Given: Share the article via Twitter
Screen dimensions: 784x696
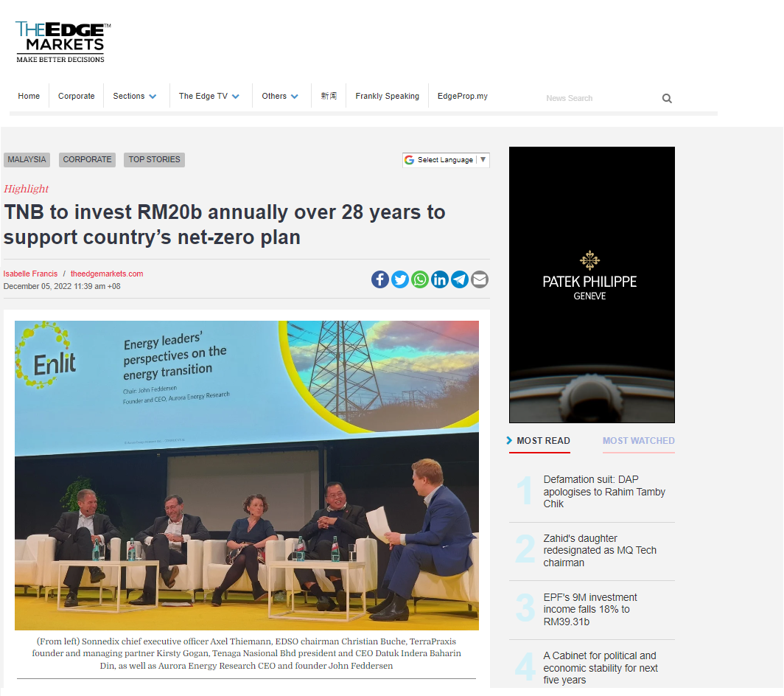Looking at the screenshot, I should coord(399,279).
